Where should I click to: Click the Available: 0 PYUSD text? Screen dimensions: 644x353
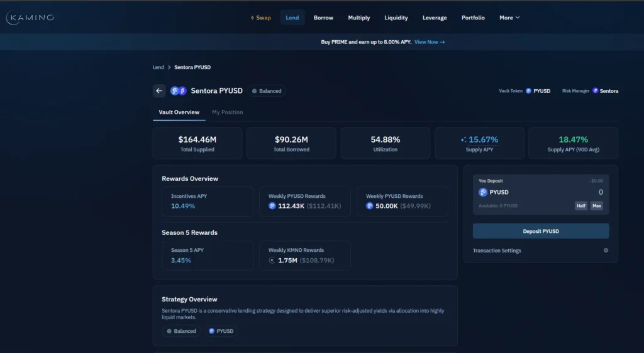pyautogui.click(x=498, y=206)
